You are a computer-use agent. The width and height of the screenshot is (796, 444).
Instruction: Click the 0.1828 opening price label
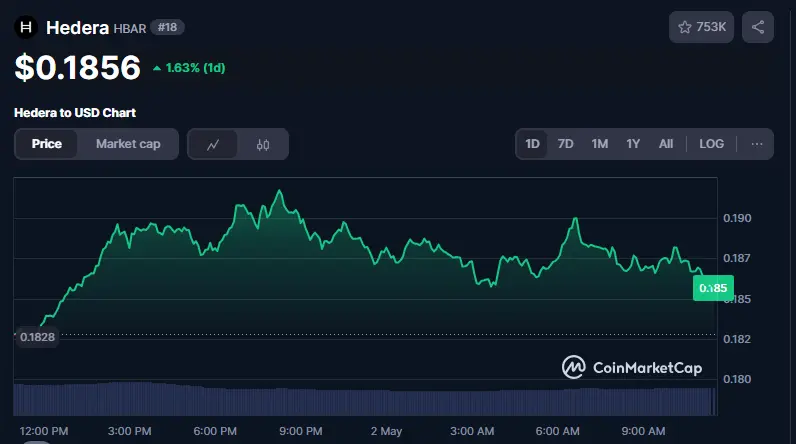pos(37,337)
